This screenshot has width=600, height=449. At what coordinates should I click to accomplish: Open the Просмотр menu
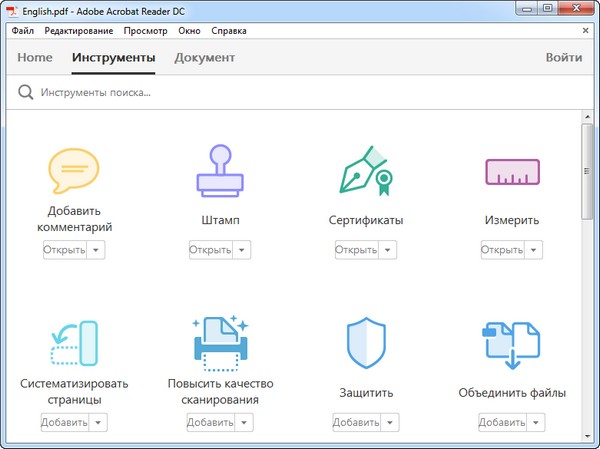click(145, 31)
